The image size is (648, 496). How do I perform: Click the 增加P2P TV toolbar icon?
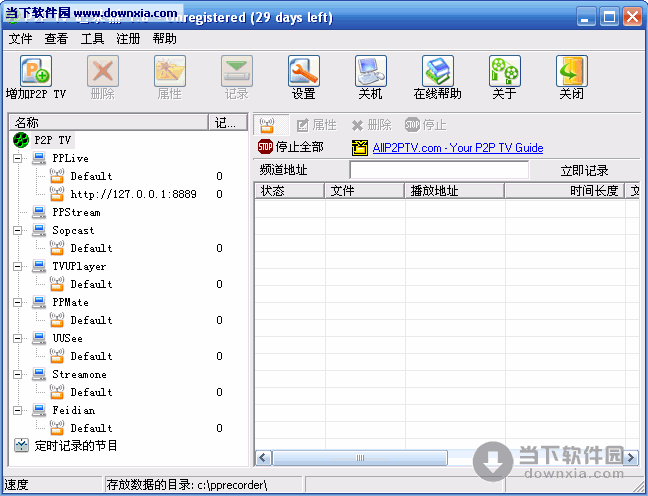pyautogui.click(x=36, y=71)
